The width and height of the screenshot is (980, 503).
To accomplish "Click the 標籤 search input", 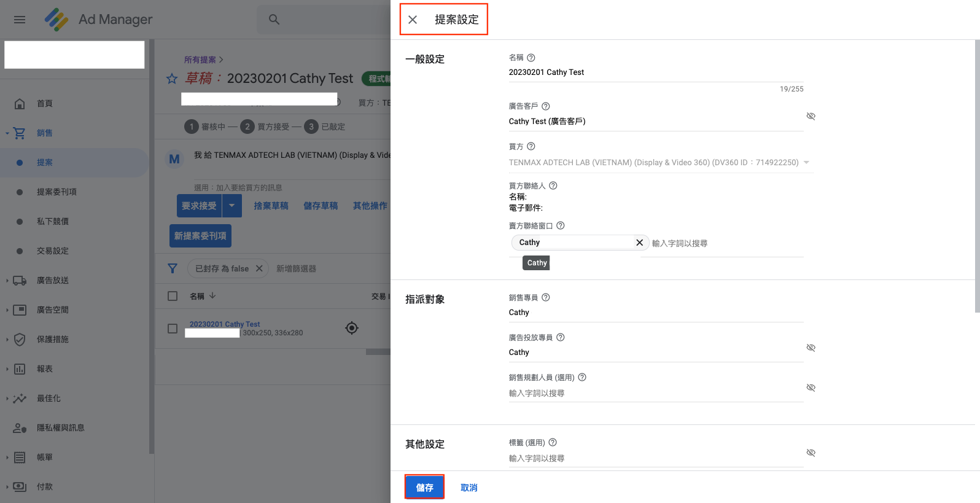I will (656, 459).
